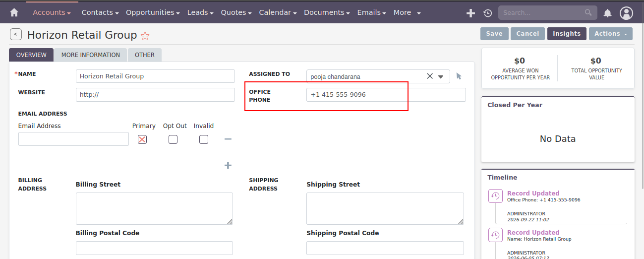Open the Documents dropdown
644x259 pixels.
pyautogui.click(x=327, y=12)
